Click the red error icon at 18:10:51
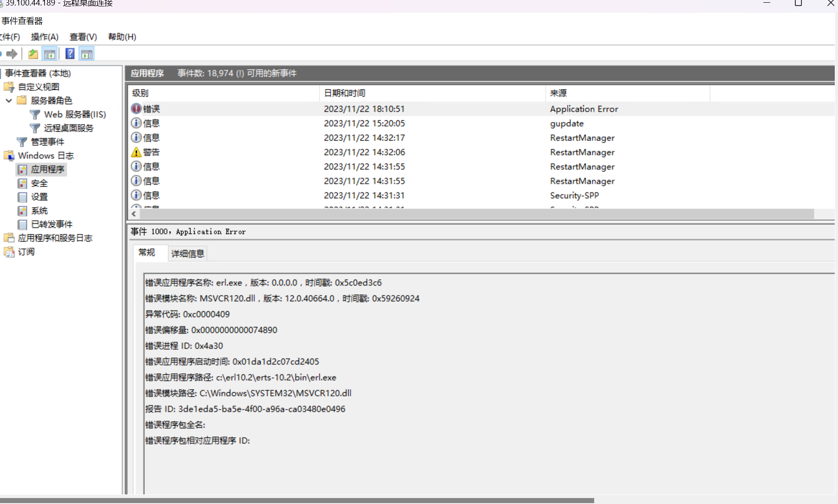 [136, 108]
